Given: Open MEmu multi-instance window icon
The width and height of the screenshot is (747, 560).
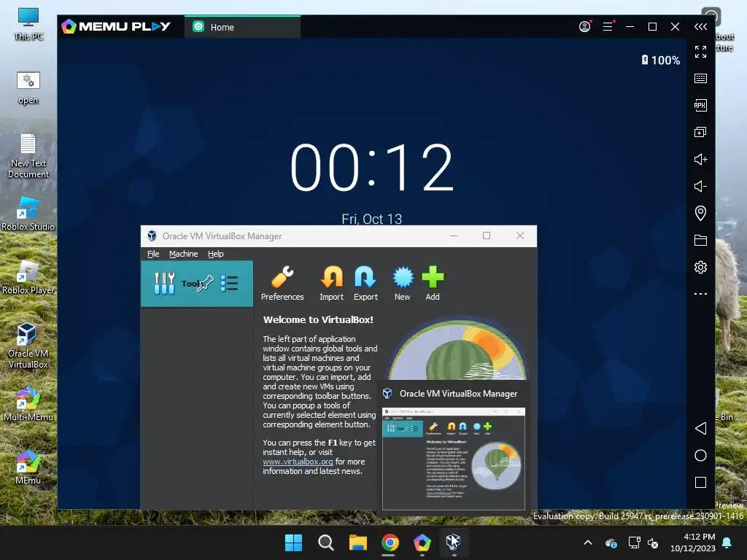Looking at the screenshot, I should tap(700, 132).
